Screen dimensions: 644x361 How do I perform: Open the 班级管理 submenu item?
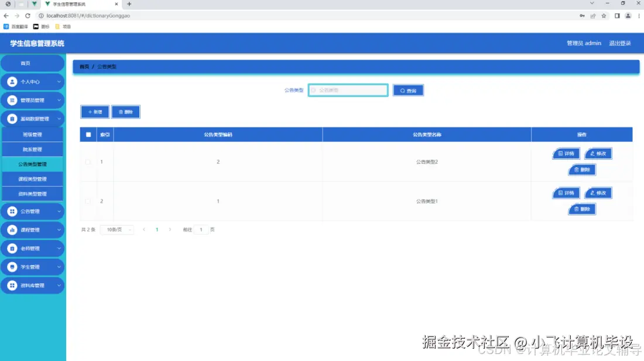pos(32,135)
